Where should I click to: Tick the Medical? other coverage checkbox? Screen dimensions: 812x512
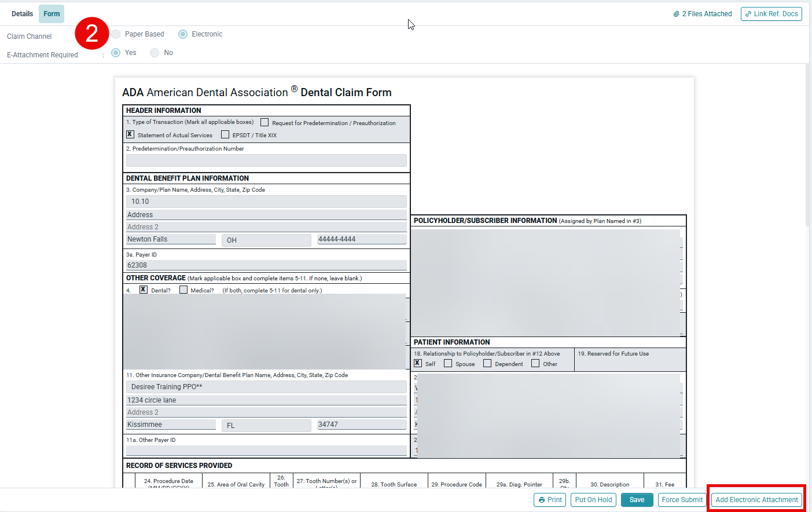click(183, 290)
